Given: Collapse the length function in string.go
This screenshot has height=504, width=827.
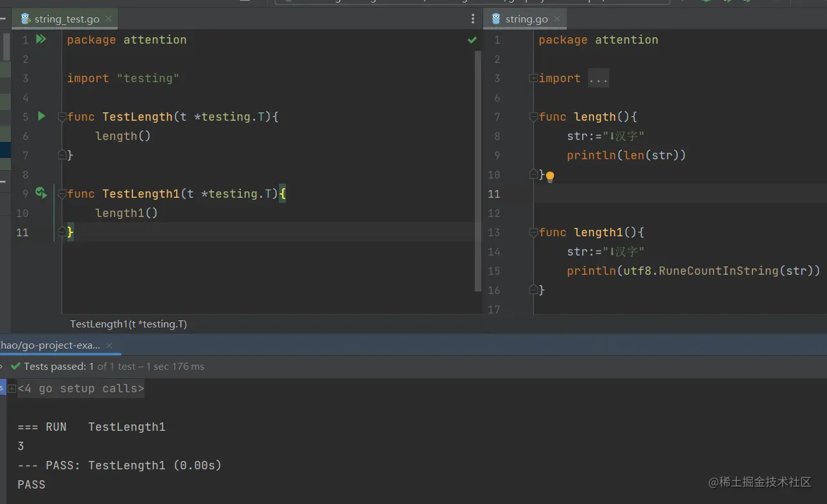Looking at the screenshot, I should coord(533,117).
